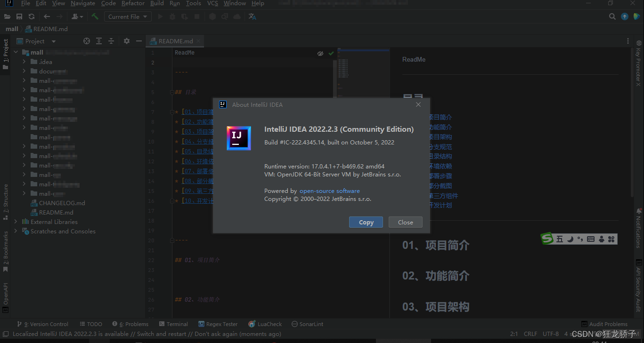Open the Project panel gear settings
This screenshot has width=644, height=343.
click(x=127, y=41)
